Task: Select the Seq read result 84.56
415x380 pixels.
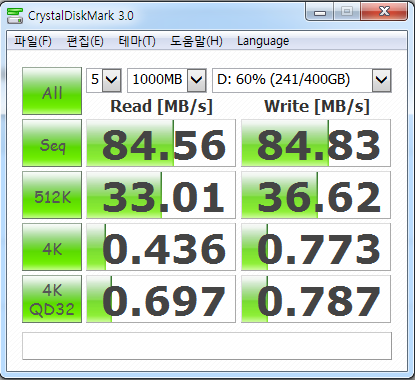Action: coord(161,143)
